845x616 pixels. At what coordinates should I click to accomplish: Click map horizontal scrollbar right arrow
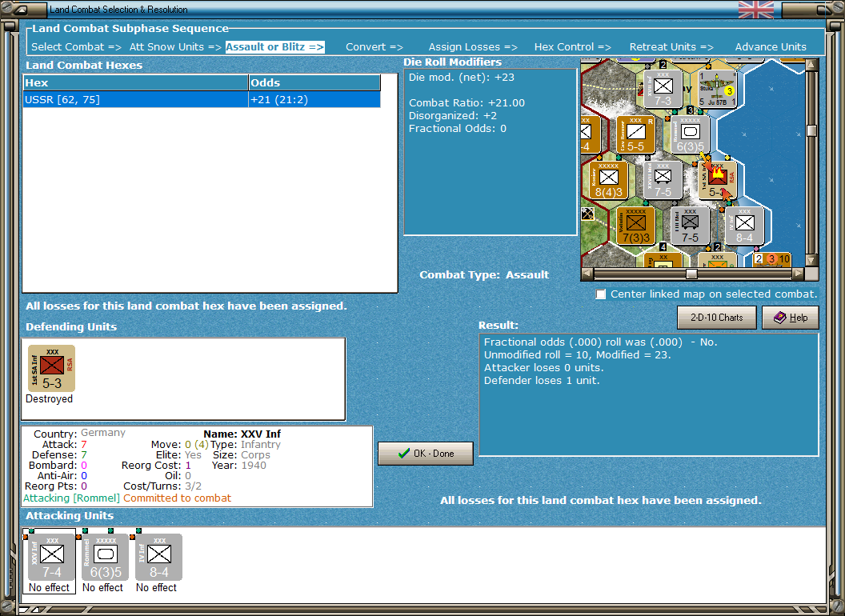coord(798,274)
